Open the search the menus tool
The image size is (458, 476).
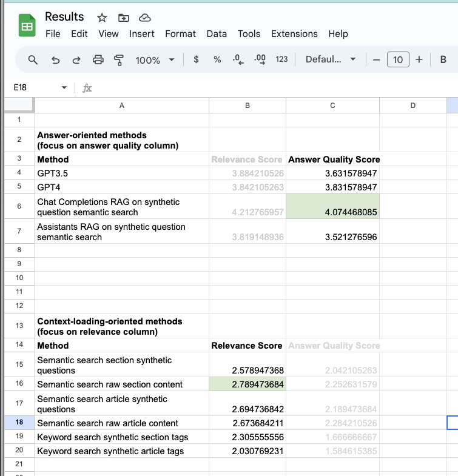(34, 59)
